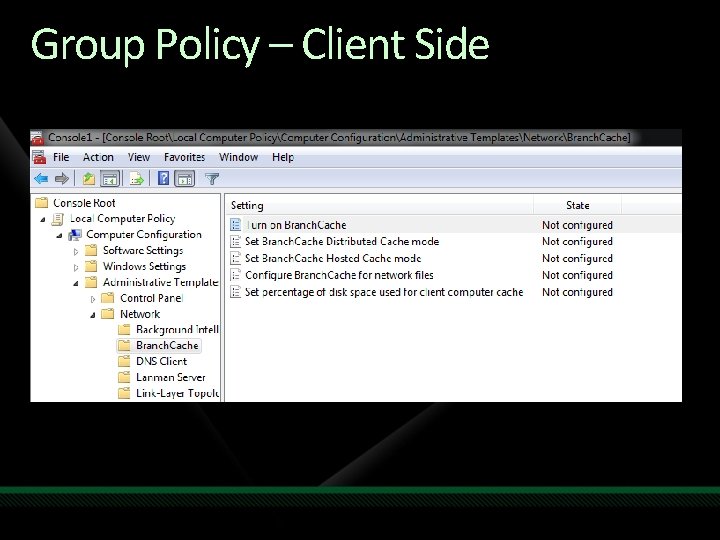Open the Action menu
The image size is (720, 540).
pos(98,158)
